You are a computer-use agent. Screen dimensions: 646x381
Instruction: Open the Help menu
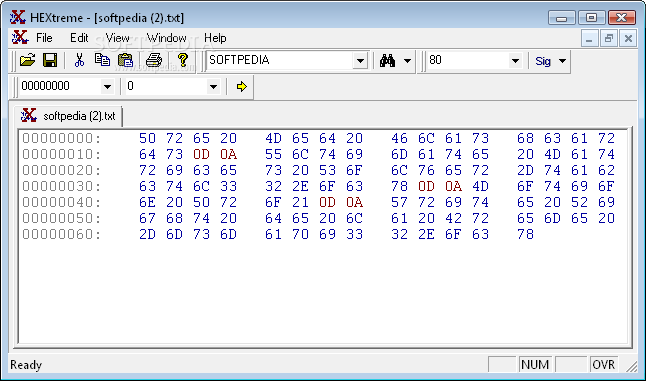tap(215, 38)
